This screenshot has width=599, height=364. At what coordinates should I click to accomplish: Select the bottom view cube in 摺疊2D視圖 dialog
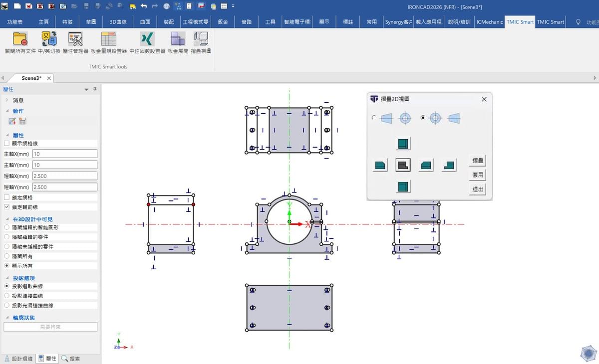pyautogui.click(x=403, y=186)
